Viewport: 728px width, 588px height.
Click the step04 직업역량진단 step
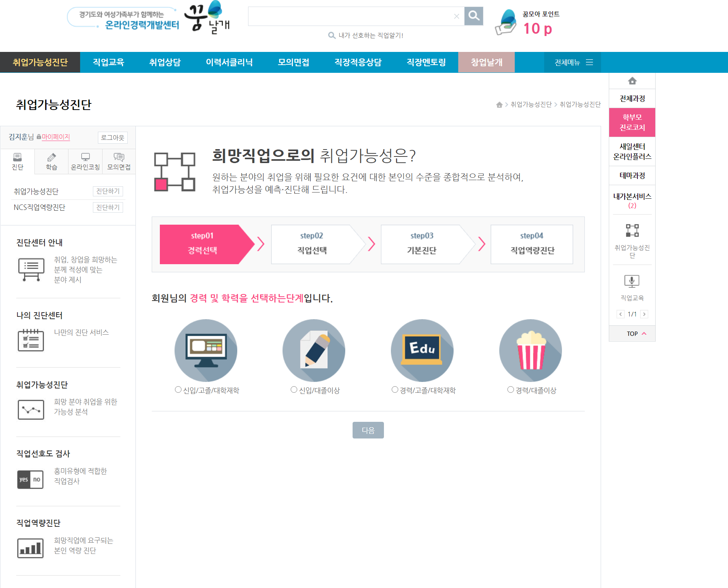(x=532, y=244)
